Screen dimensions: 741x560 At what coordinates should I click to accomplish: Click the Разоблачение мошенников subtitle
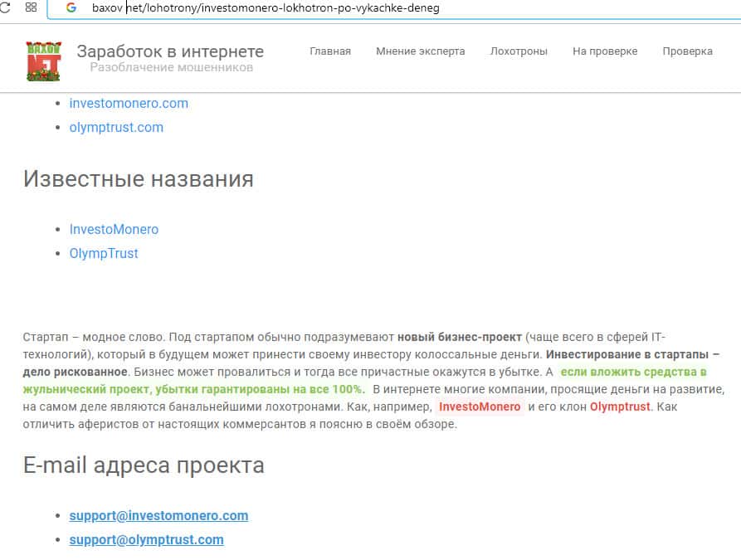coord(172,67)
